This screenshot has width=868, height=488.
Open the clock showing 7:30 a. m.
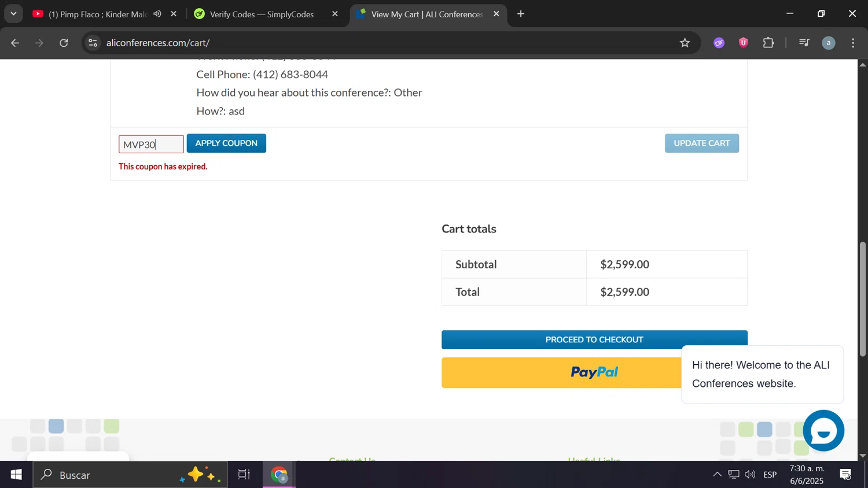coord(807,475)
